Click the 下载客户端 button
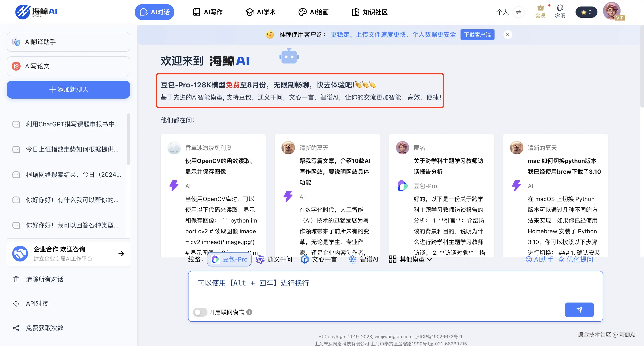This screenshot has height=346, width=644. pos(477,35)
